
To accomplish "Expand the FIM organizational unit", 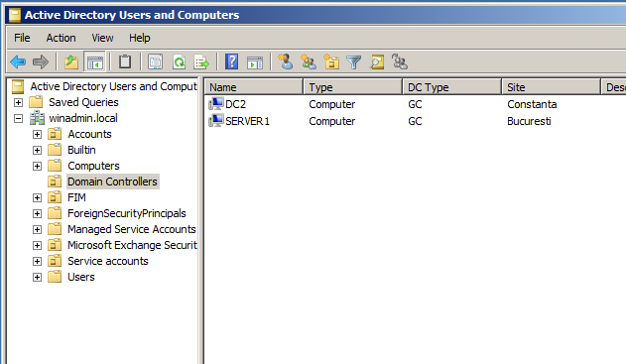I will (37, 198).
